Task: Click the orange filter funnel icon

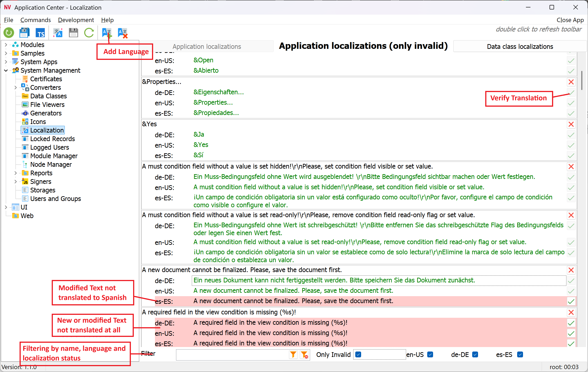Action: (293, 354)
